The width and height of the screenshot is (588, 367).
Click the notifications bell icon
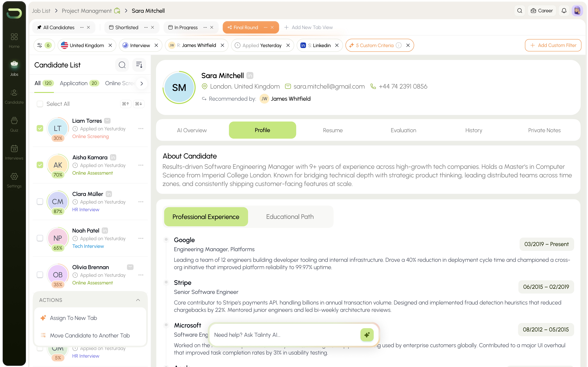point(564,11)
